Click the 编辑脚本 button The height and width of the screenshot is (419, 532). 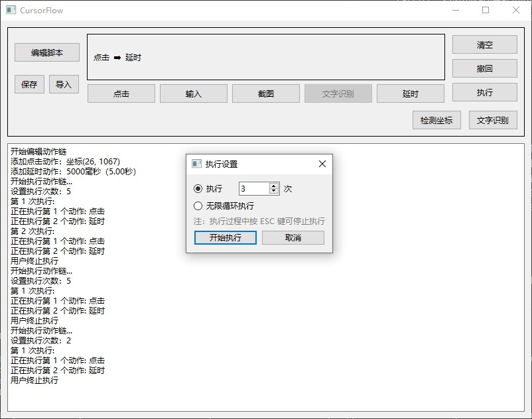tap(47, 52)
